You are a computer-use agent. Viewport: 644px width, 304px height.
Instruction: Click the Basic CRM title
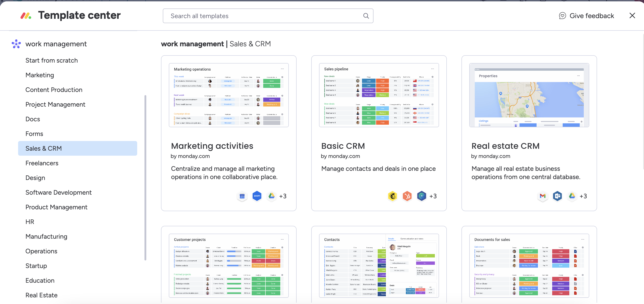[343, 146]
